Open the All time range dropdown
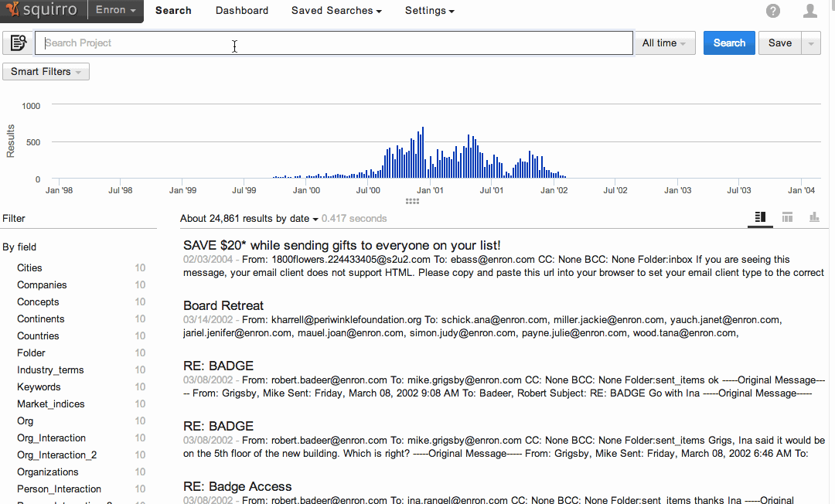This screenshot has height=504, width=835. (664, 43)
